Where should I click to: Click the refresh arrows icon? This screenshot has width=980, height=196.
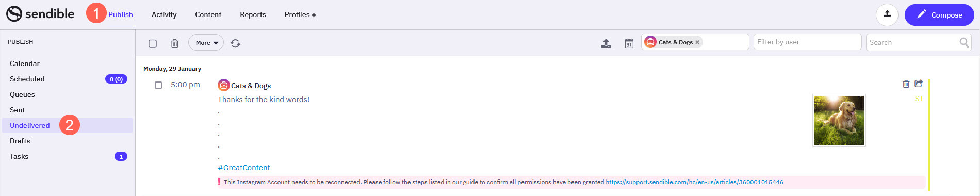[x=235, y=43]
